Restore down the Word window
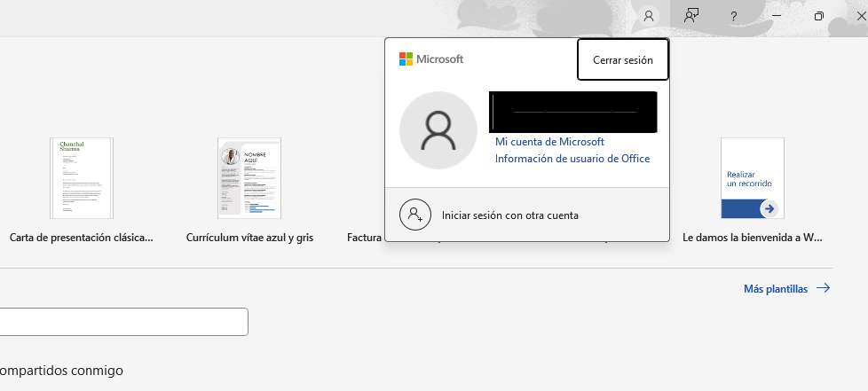The image size is (868, 391). click(x=818, y=17)
